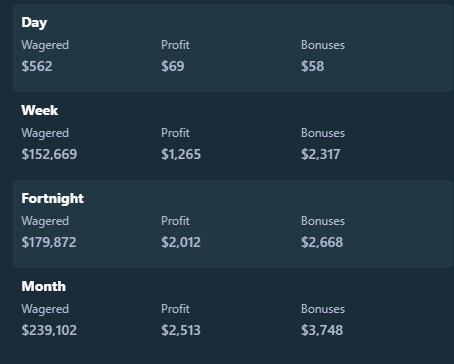
Task: Click the Day bonuses value $58
Action: pyautogui.click(x=312, y=66)
